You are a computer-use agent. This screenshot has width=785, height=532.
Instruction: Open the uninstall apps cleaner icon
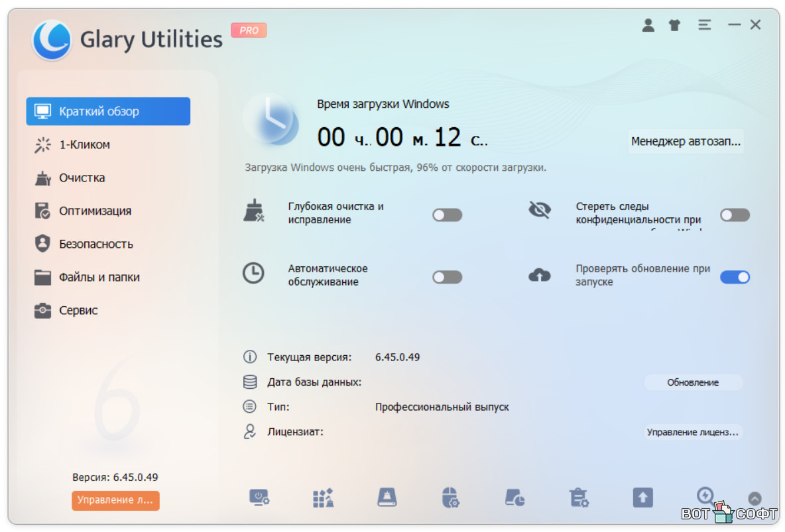pos(324,498)
